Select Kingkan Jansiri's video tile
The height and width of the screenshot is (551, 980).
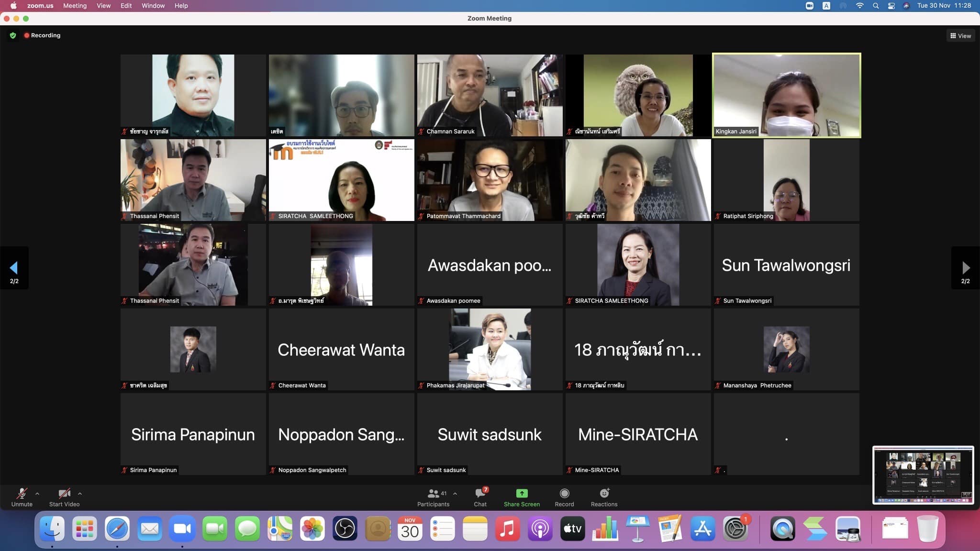(786, 95)
